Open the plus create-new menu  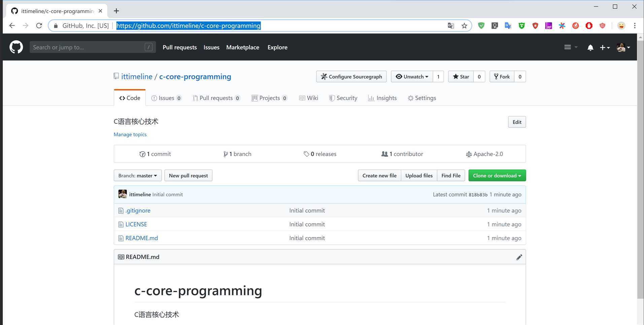coord(605,48)
